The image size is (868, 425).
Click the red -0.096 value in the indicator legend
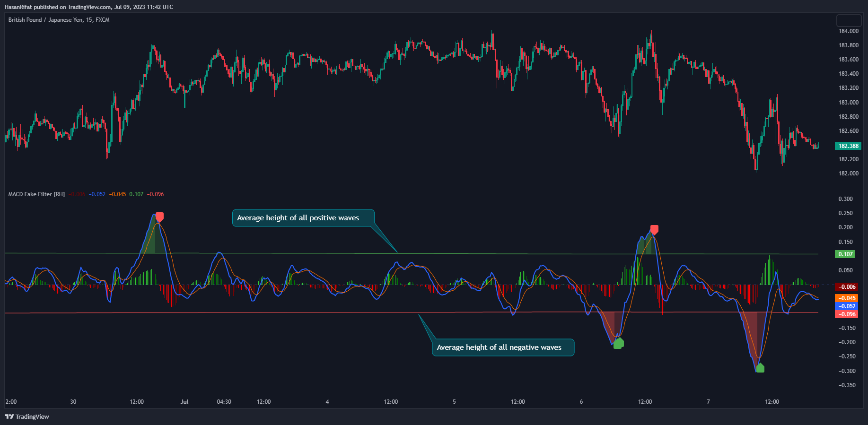(155, 194)
